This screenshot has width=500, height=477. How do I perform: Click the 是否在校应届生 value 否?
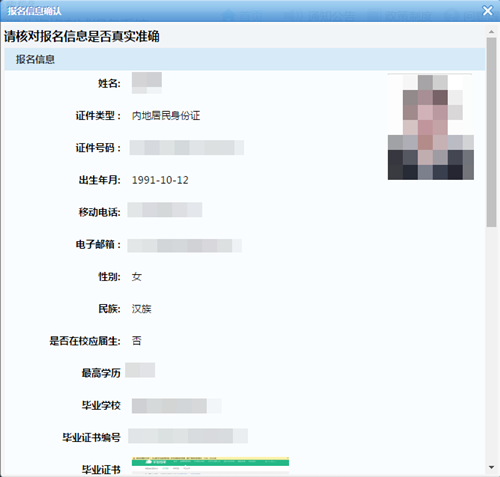click(x=137, y=341)
